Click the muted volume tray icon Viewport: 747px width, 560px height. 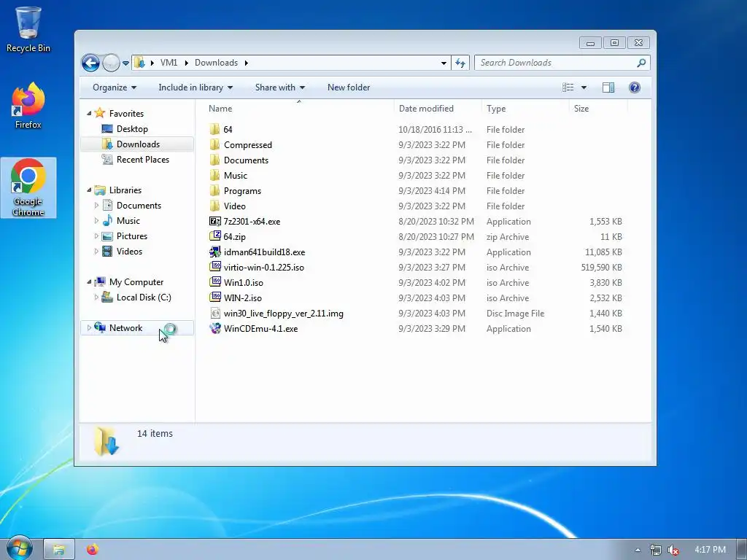(x=673, y=550)
